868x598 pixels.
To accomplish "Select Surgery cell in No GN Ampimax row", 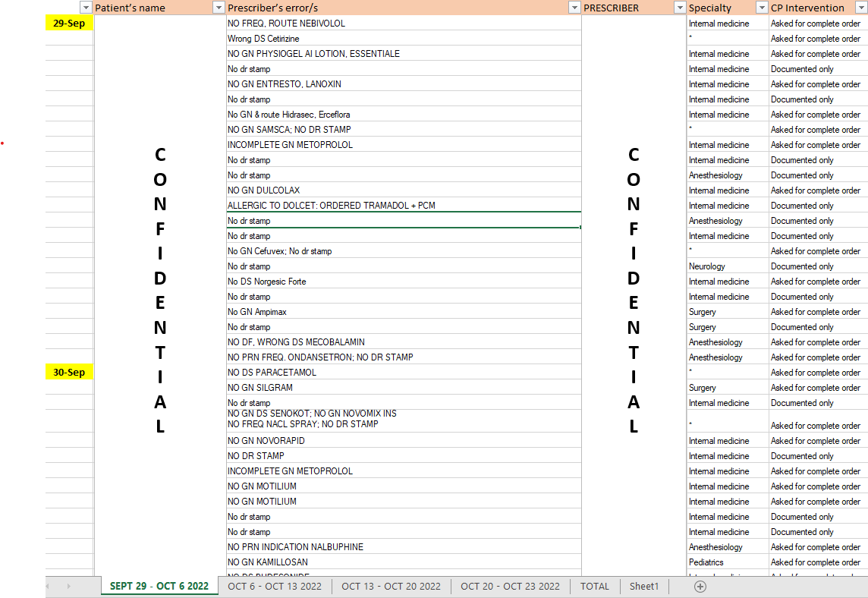I will pyautogui.click(x=728, y=312).
